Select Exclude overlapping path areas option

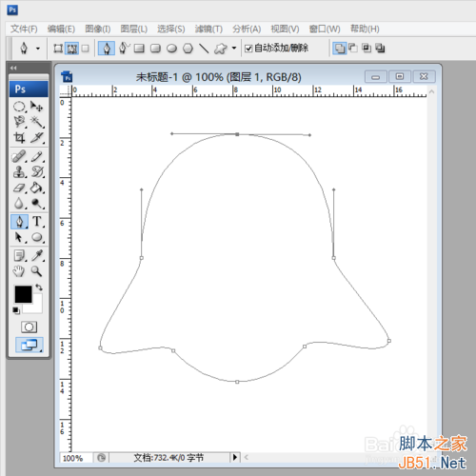click(x=380, y=49)
